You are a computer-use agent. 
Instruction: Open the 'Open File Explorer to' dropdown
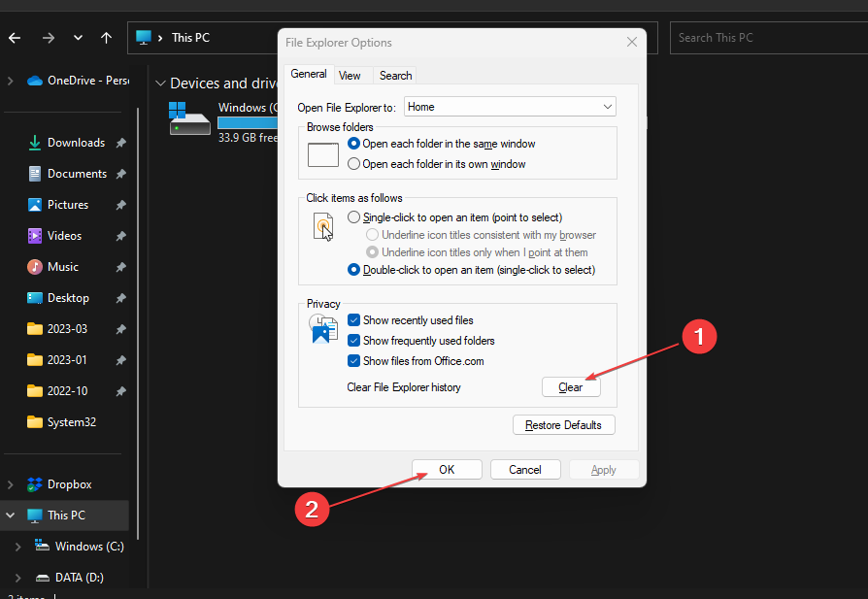[x=510, y=107]
